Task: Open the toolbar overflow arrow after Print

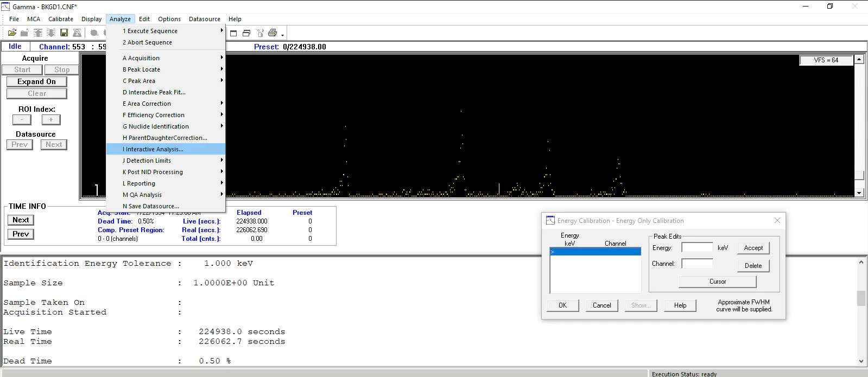Action: click(x=282, y=35)
